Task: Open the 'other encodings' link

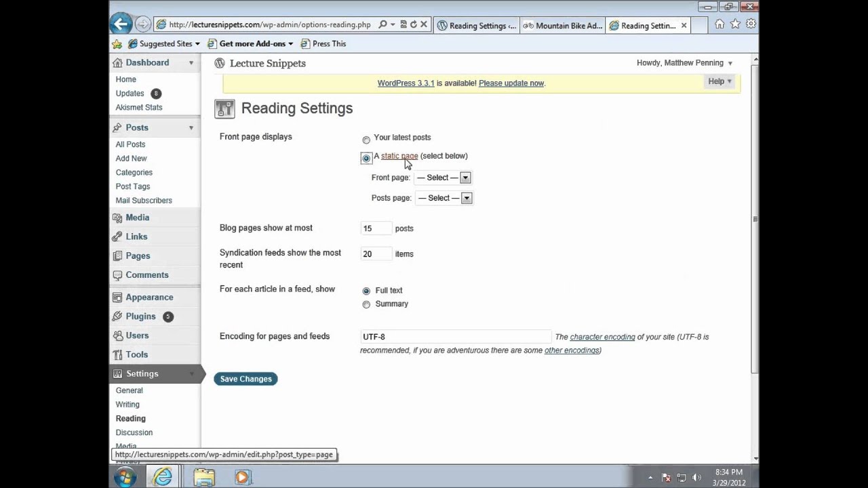Action: pyautogui.click(x=572, y=350)
